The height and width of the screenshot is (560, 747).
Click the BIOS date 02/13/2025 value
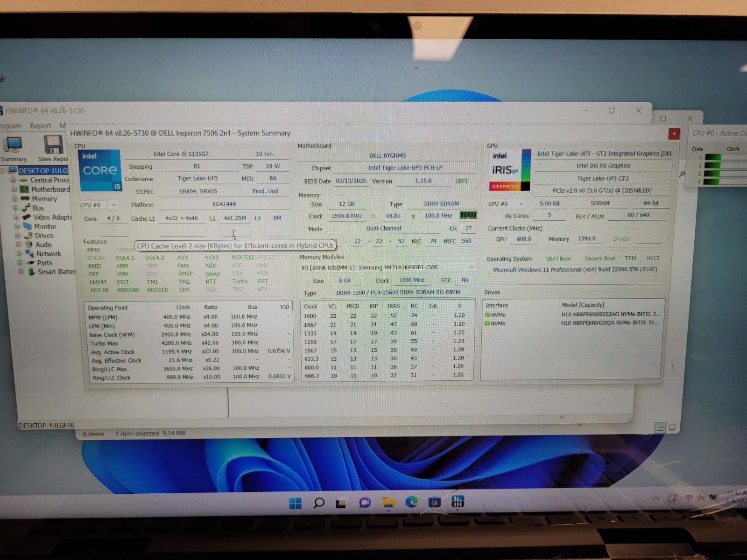tap(351, 181)
